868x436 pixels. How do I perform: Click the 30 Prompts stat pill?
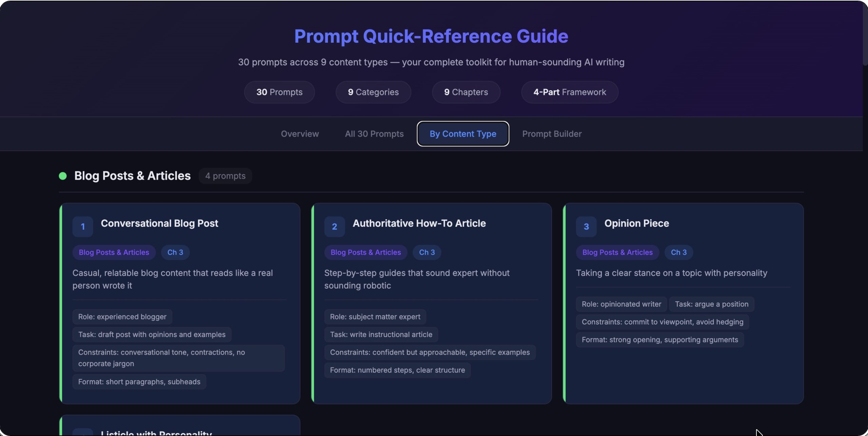tap(279, 92)
